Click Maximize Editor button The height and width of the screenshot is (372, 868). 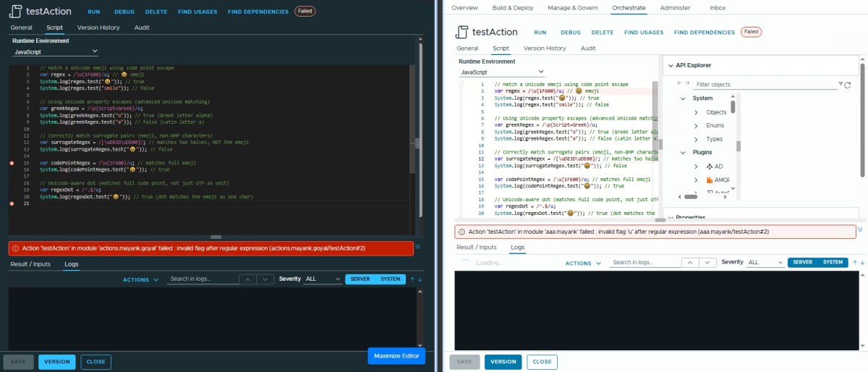click(397, 355)
